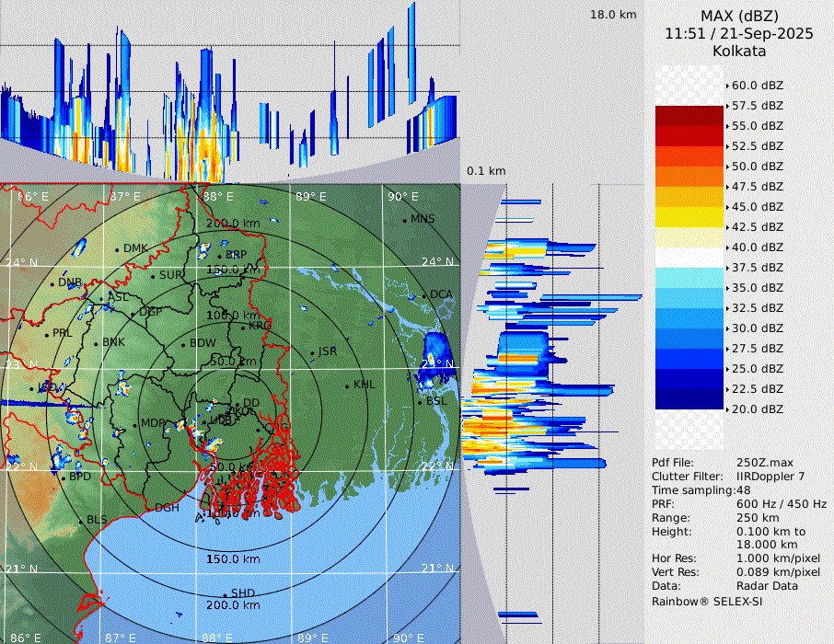Select the 150.0 km label over the sea
The height and width of the screenshot is (644, 834).
[232, 559]
